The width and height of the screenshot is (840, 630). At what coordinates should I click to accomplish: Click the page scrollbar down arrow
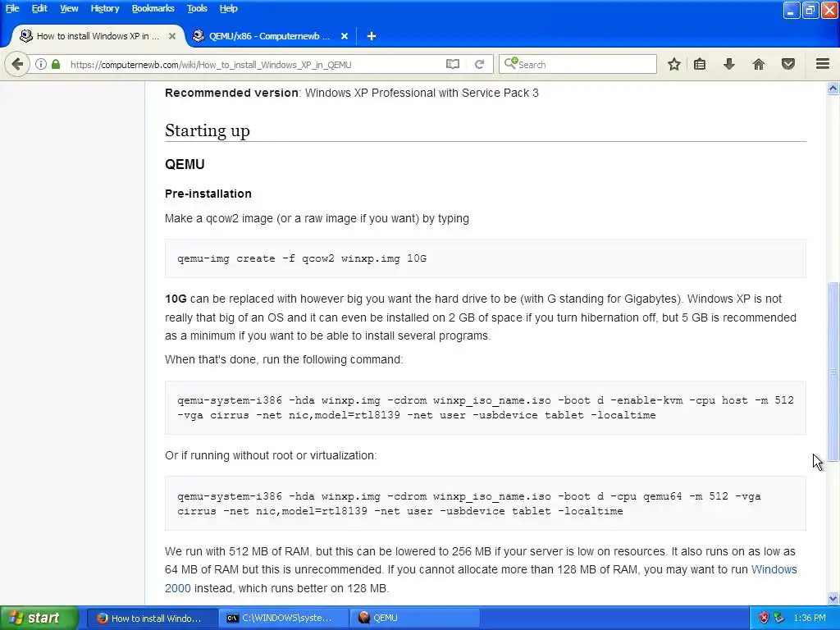tap(833, 598)
